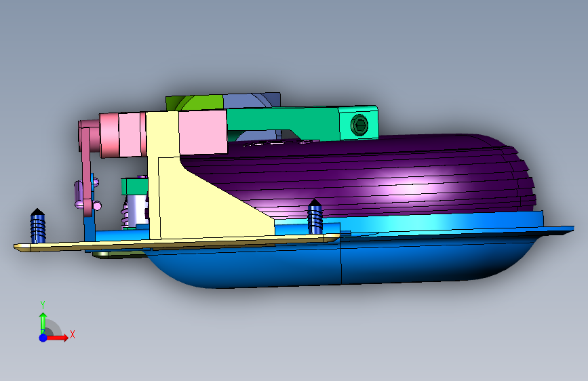Select the green clamp arm on top

[x=283, y=119]
